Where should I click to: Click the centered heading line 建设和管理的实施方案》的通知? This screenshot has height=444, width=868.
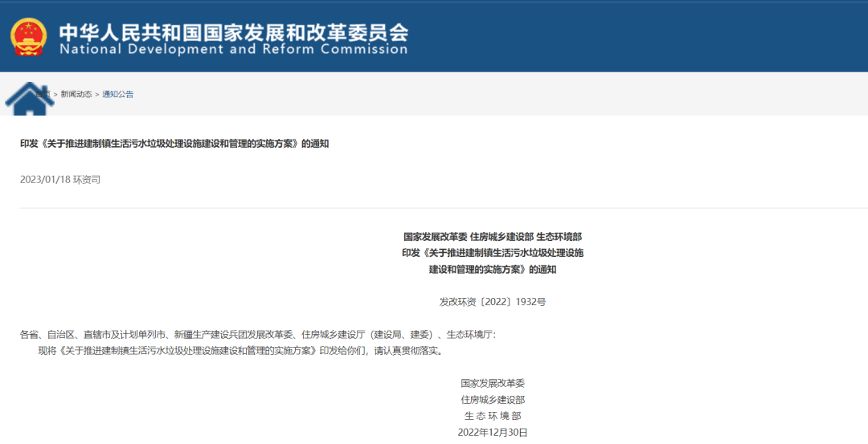(492, 270)
